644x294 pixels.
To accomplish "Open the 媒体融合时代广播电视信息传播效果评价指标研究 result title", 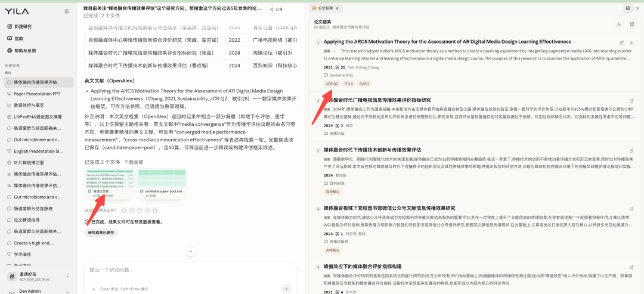I will click(377, 100).
